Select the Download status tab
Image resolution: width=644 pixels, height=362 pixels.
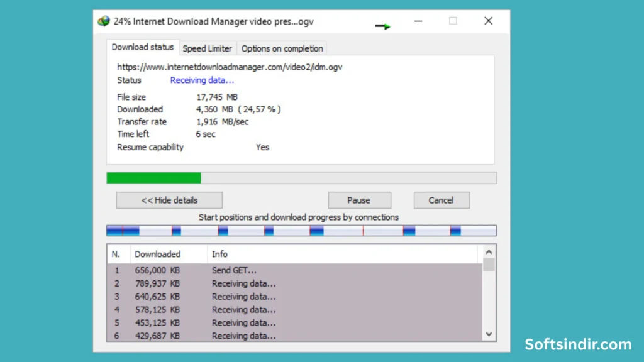point(142,47)
